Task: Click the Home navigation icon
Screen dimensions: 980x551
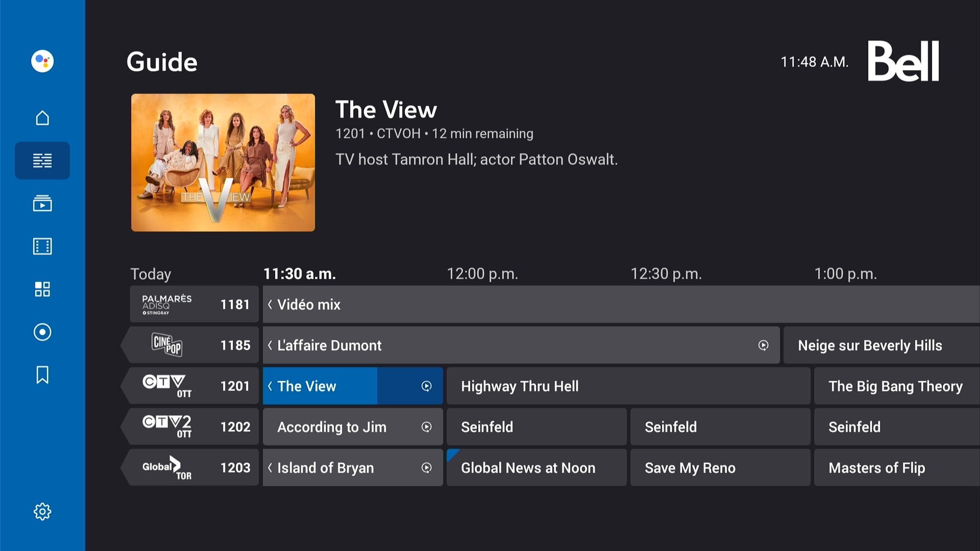Action: pyautogui.click(x=42, y=117)
